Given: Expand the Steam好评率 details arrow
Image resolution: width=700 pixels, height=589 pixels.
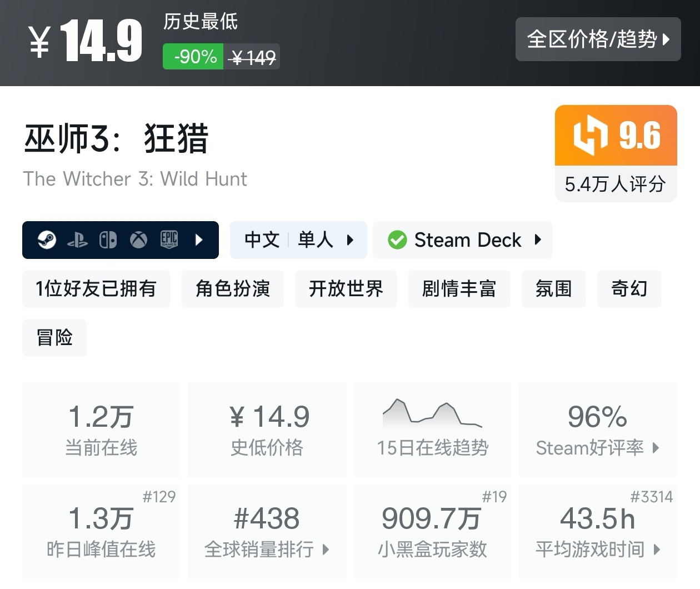Looking at the screenshot, I should [656, 448].
